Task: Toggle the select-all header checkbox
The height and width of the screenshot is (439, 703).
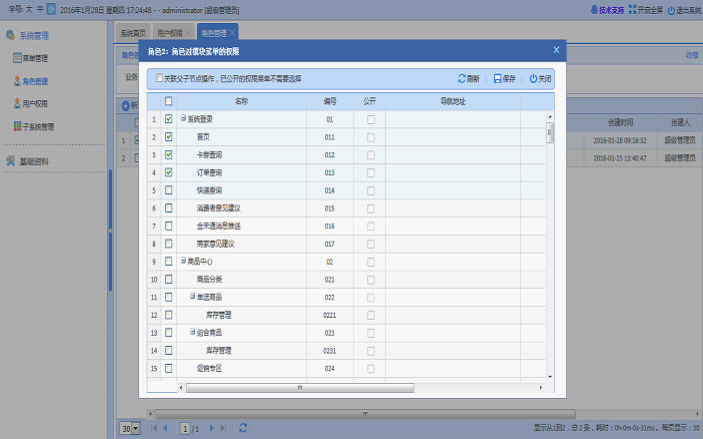Action: pyautogui.click(x=169, y=101)
